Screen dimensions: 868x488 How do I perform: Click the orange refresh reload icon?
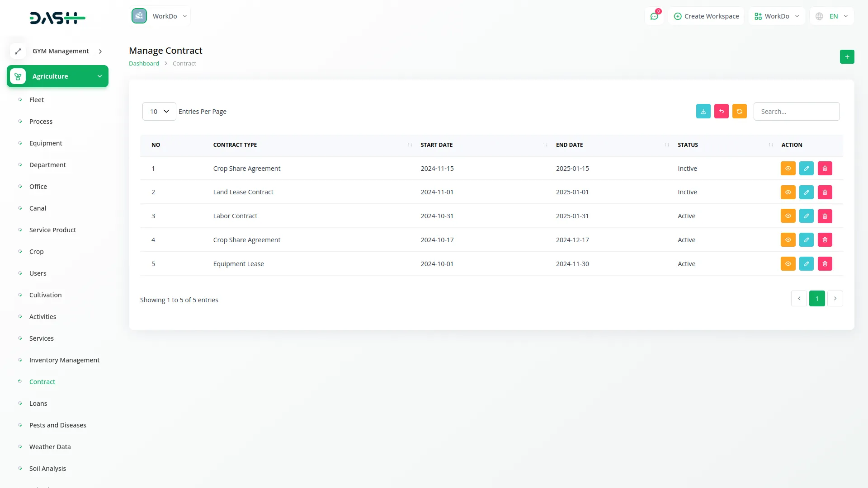739,112
